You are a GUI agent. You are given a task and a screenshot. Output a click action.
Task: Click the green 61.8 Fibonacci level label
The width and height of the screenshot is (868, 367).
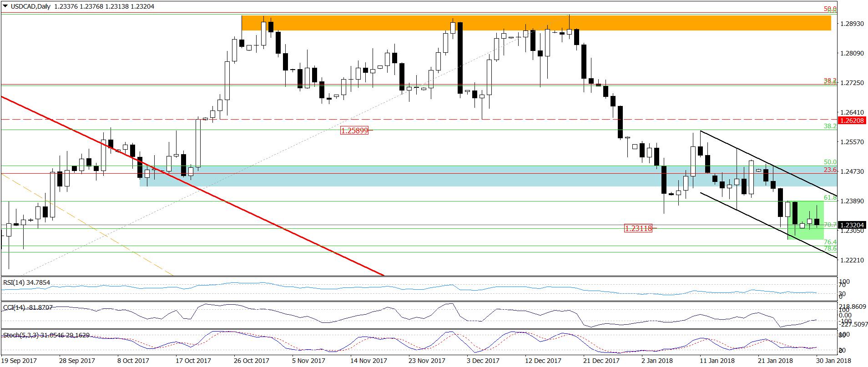(830, 198)
